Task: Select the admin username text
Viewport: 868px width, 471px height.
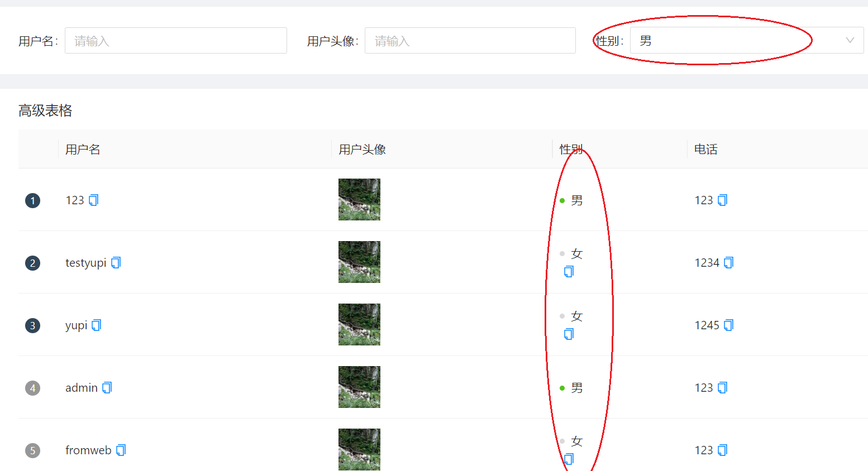Action: click(82, 387)
